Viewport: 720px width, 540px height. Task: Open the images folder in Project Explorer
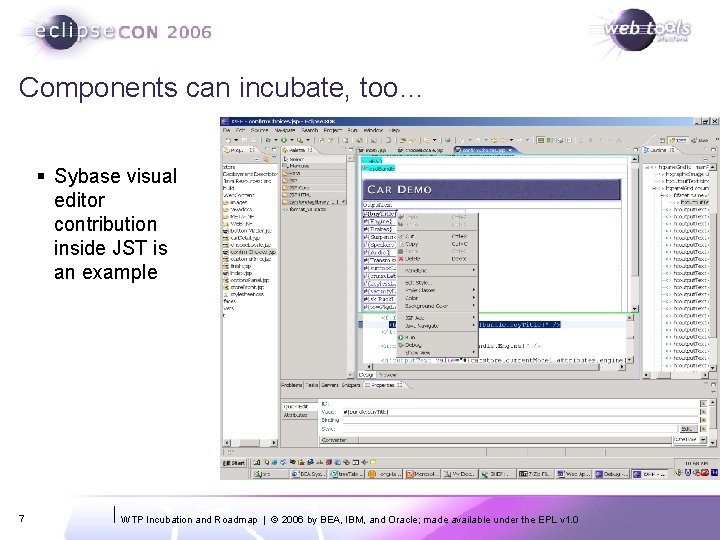(x=235, y=202)
